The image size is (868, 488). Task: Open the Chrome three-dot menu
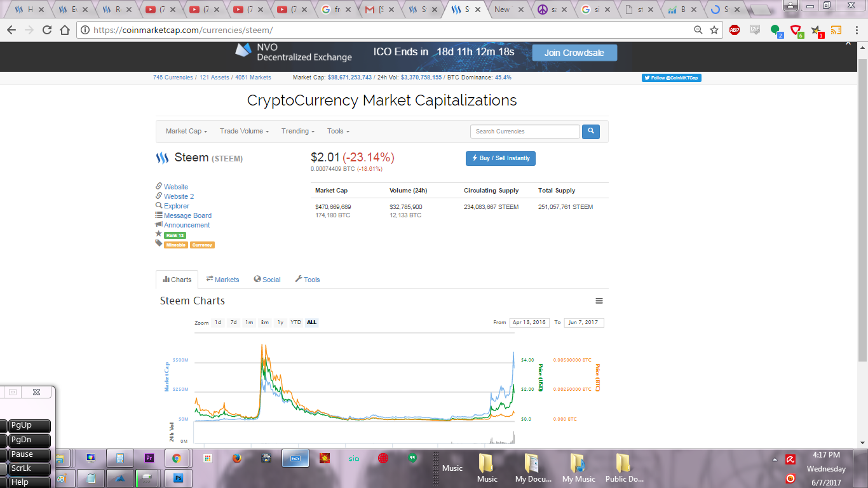tap(855, 30)
